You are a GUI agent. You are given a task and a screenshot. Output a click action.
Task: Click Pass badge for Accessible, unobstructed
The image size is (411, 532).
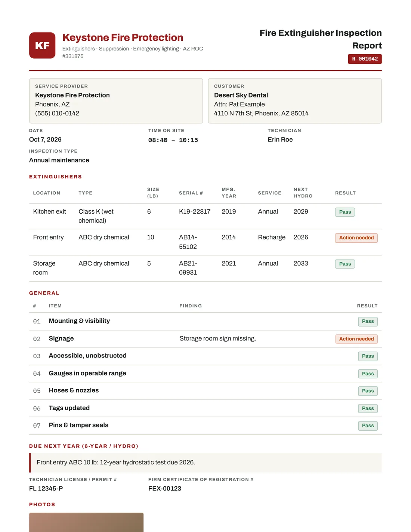point(368,356)
